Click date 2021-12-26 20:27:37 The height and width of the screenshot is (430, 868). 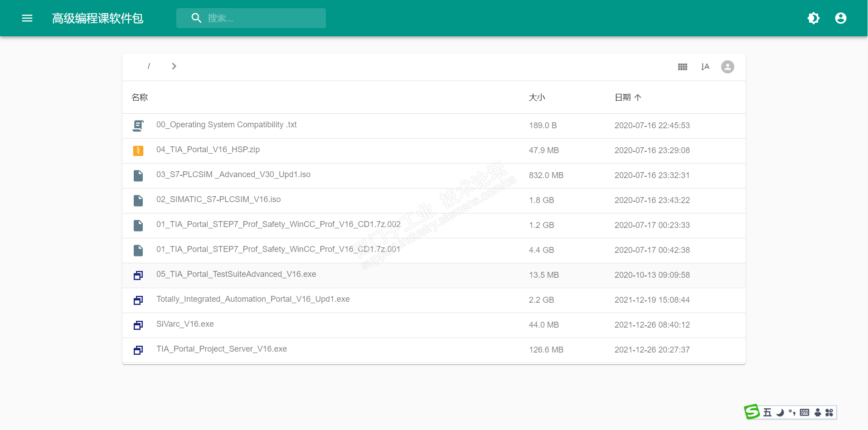point(652,350)
